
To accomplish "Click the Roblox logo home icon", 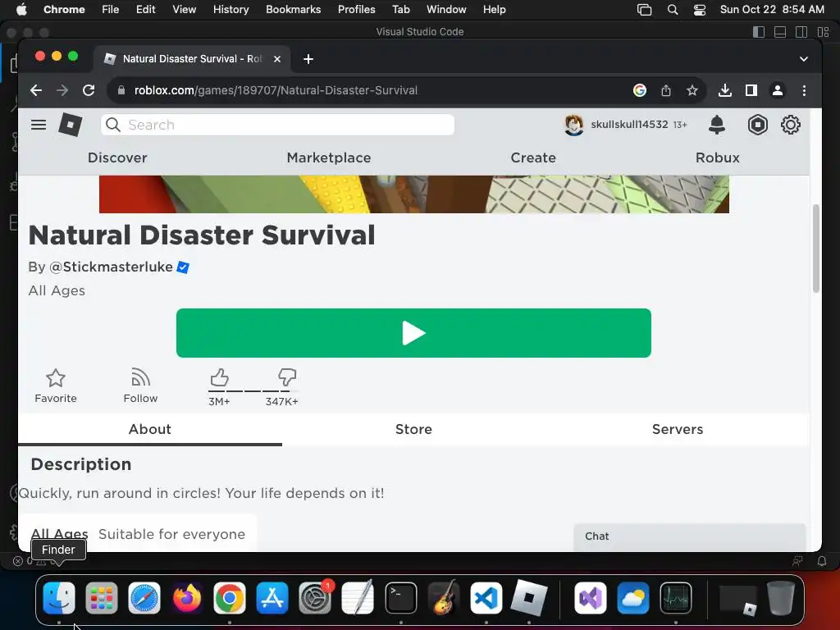I will coord(71,125).
